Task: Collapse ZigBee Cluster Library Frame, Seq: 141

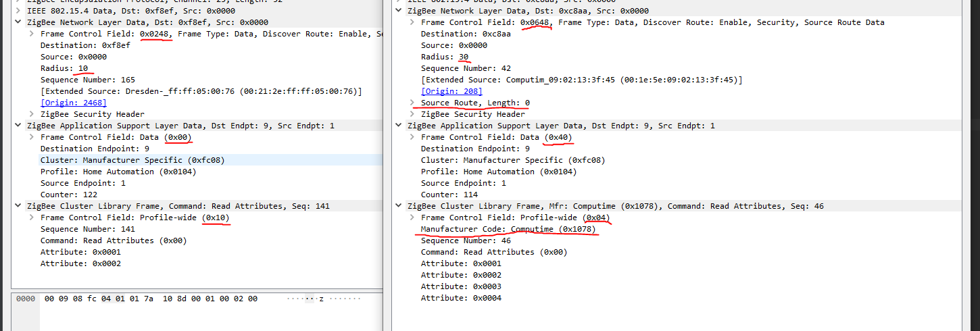Action: [18, 206]
